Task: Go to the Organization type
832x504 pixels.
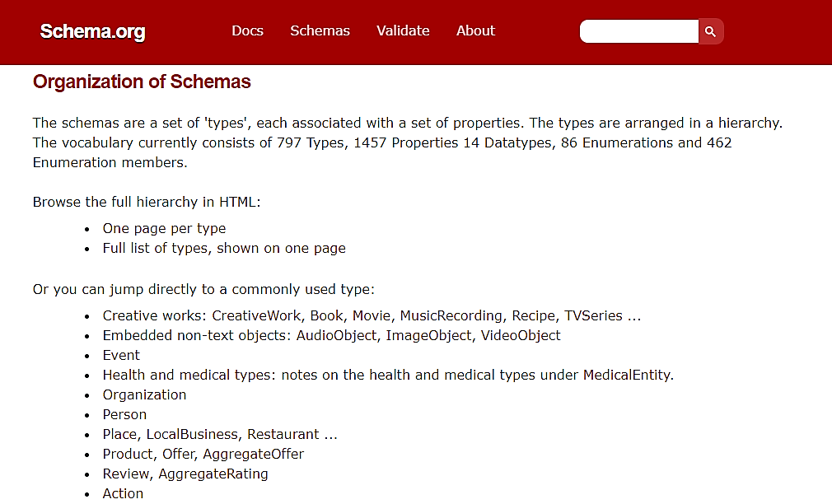Action: click(x=144, y=394)
